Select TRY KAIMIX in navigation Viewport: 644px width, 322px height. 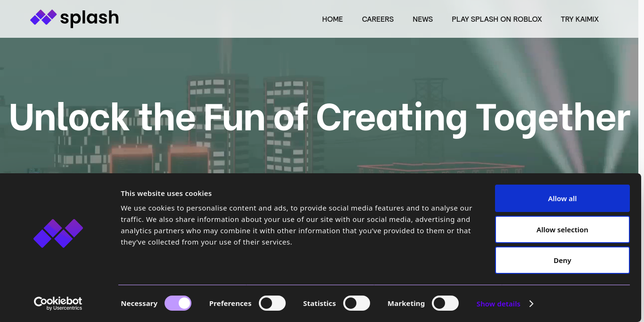(x=579, y=19)
